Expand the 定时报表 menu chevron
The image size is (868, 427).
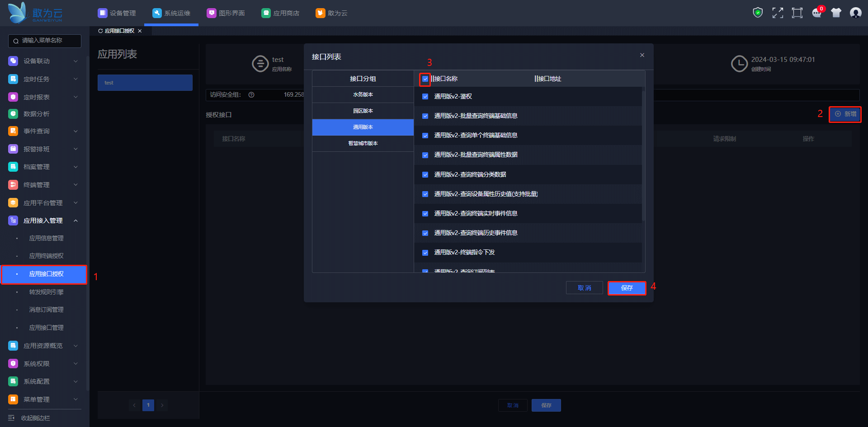tap(75, 97)
